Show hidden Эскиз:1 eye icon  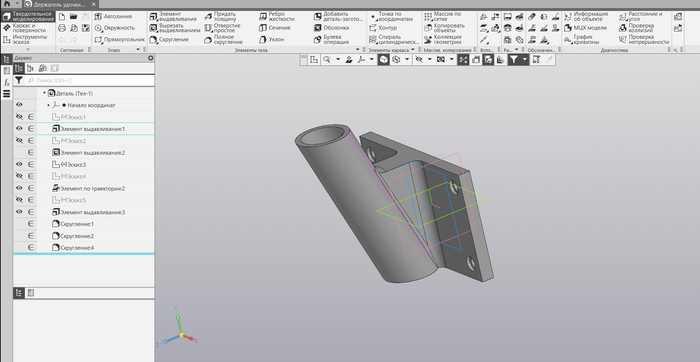coord(19,117)
